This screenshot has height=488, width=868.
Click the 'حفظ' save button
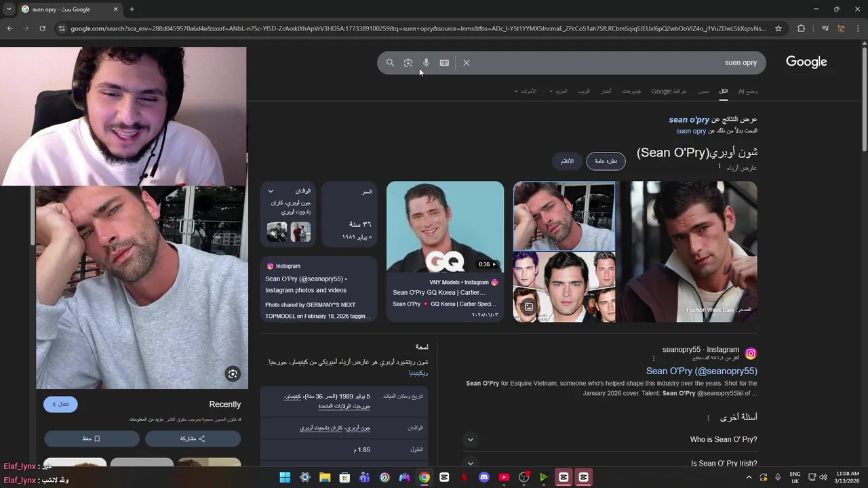click(92, 439)
